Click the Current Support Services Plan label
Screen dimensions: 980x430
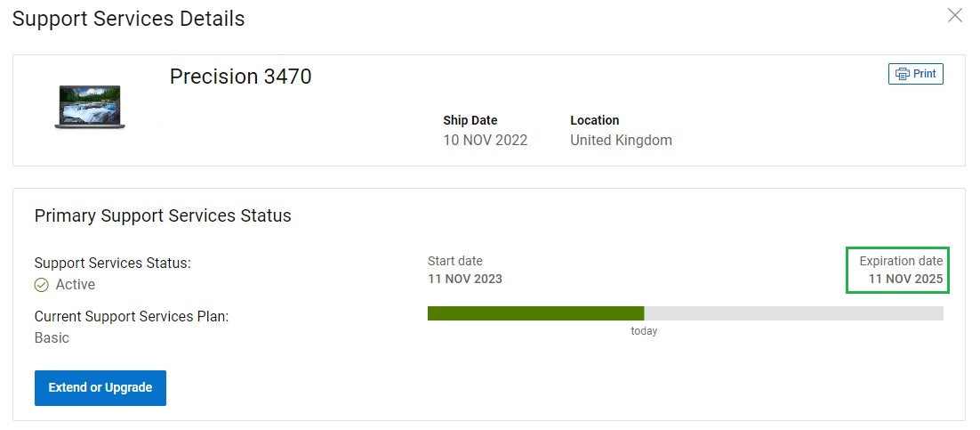(x=132, y=317)
